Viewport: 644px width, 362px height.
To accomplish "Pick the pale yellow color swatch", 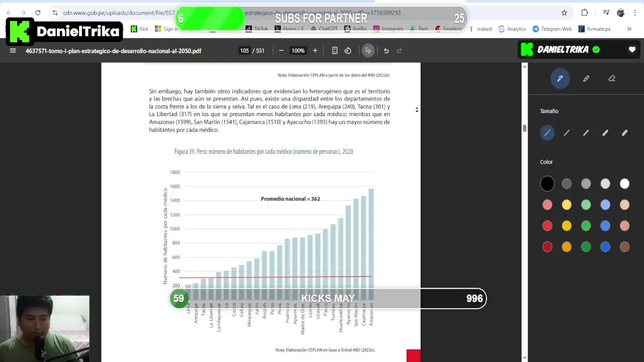I will (567, 205).
